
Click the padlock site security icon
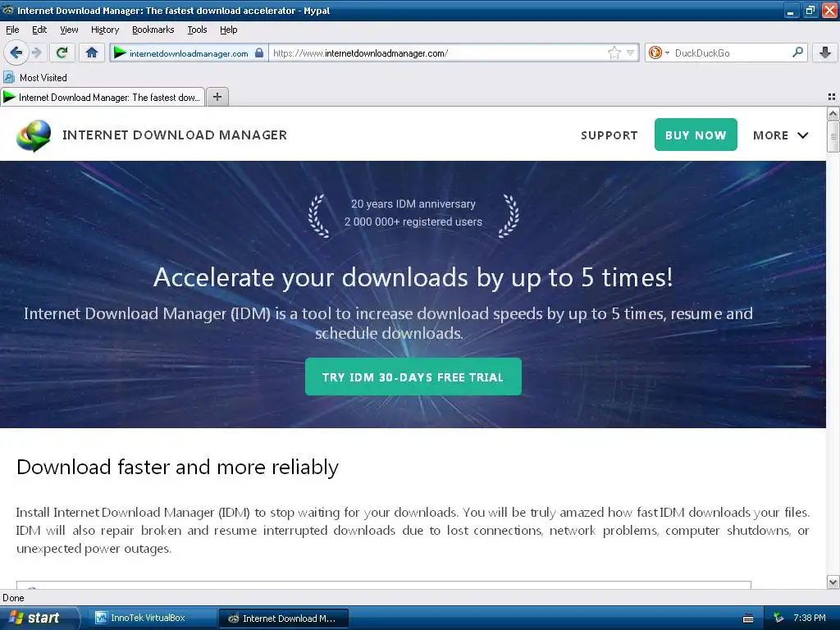[x=259, y=52]
